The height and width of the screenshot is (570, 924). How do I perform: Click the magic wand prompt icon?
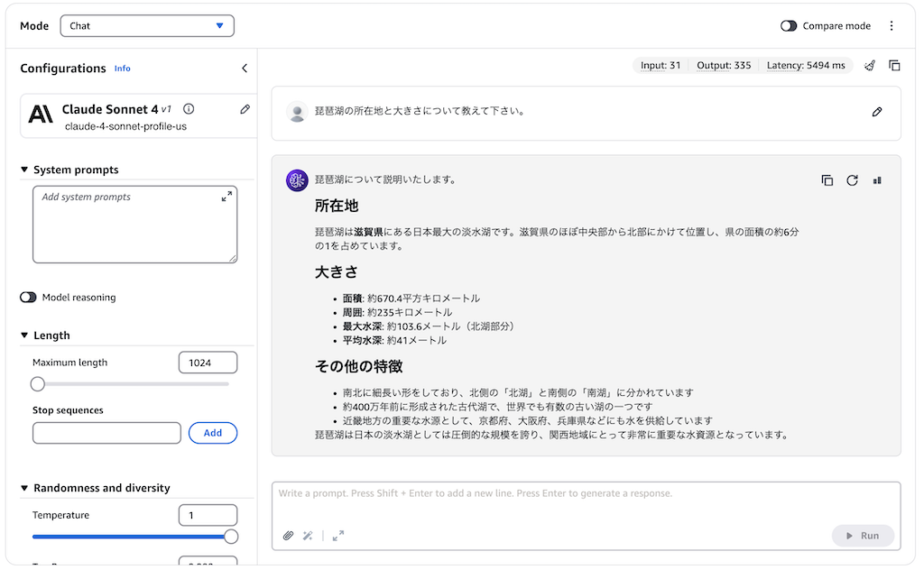click(308, 536)
